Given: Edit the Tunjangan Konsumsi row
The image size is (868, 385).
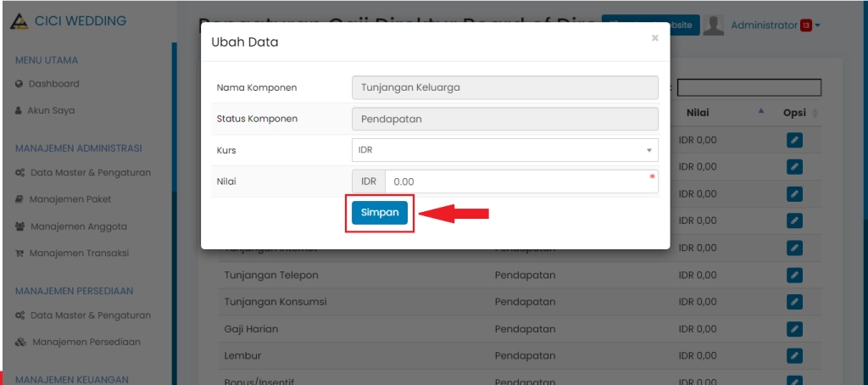Looking at the screenshot, I should click(794, 302).
